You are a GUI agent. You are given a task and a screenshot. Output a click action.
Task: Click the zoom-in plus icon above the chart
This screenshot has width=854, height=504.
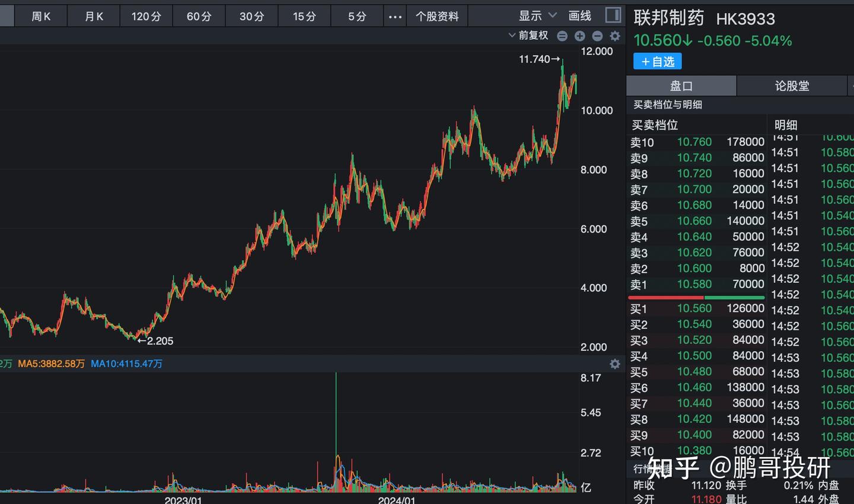pos(580,36)
